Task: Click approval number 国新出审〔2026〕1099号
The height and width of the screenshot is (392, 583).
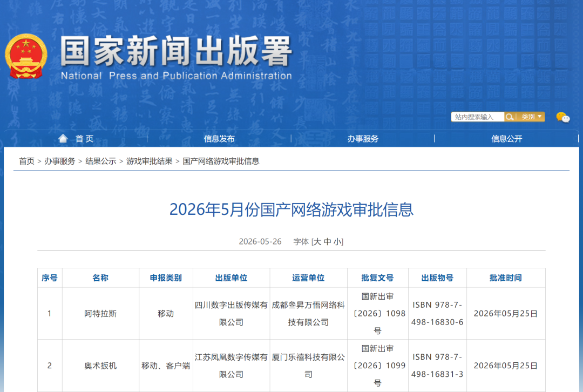Action: (377, 366)
